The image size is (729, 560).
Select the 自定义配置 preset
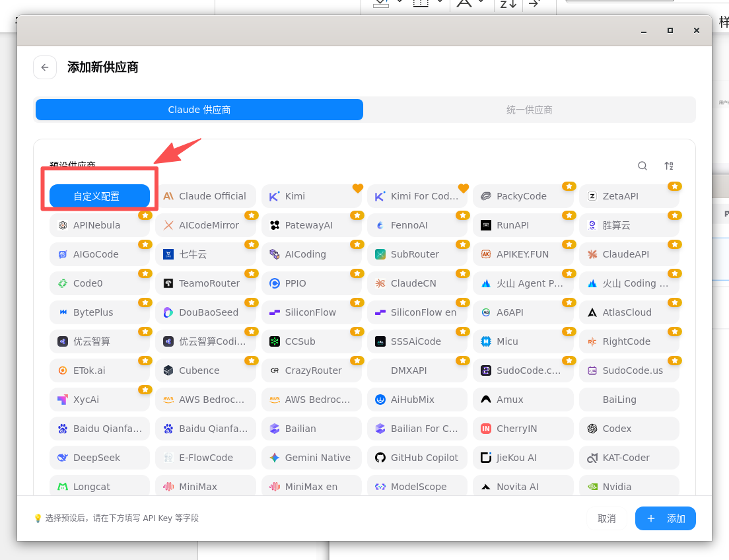(100, 196)
